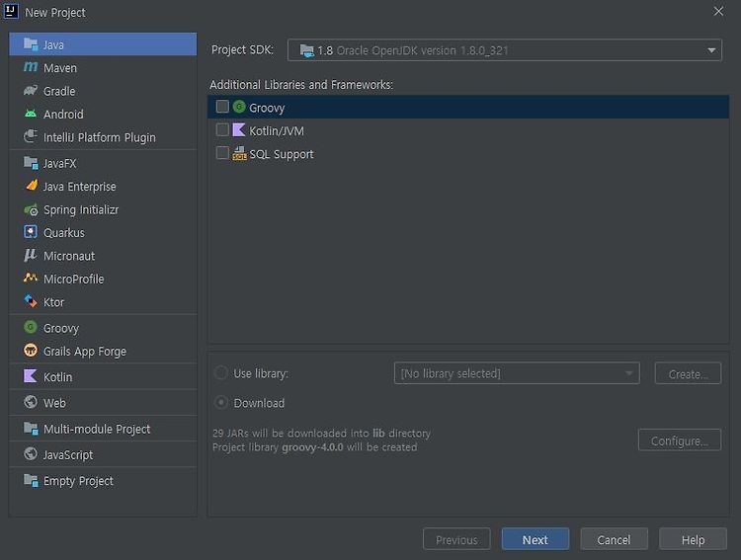741x560 pixels.
Task: Enable the Groovy framework checkbox
Action: [x=222, y=107]
